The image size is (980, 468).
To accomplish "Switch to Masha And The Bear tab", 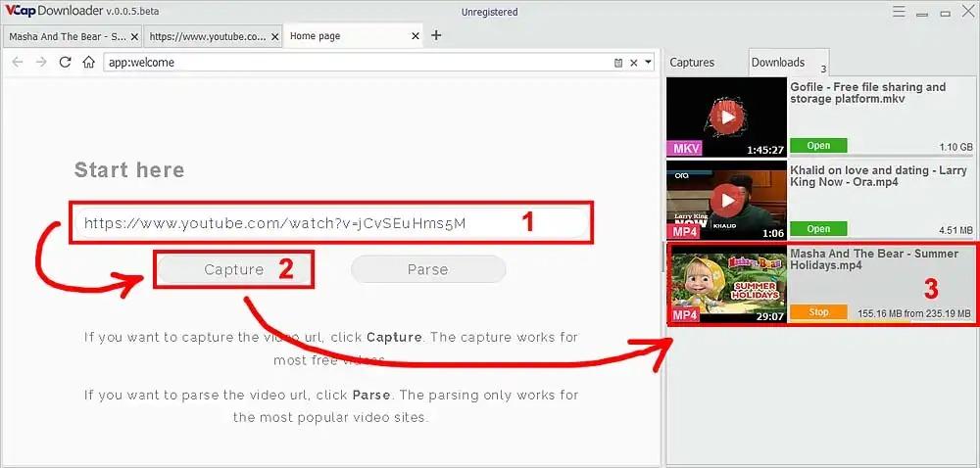I will (x=73, y=36).
